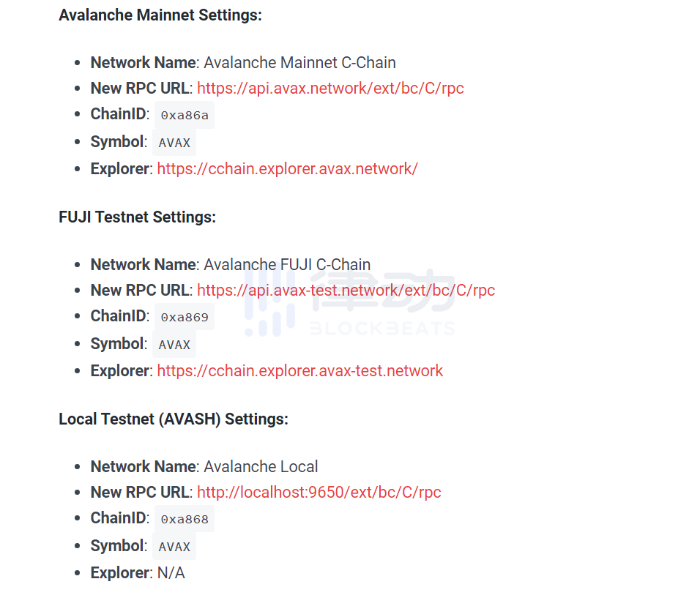Click the Avalanche Mainnet C-Chain network name
The width and height of the screenshot is (700, 598).
[299, 63]
